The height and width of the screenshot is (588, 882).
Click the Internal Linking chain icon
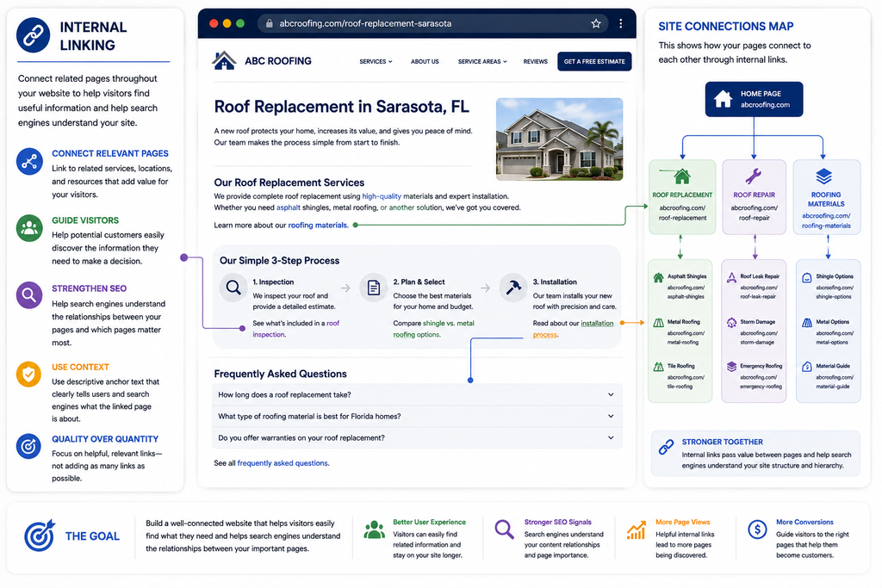click(x=34, y=34)
